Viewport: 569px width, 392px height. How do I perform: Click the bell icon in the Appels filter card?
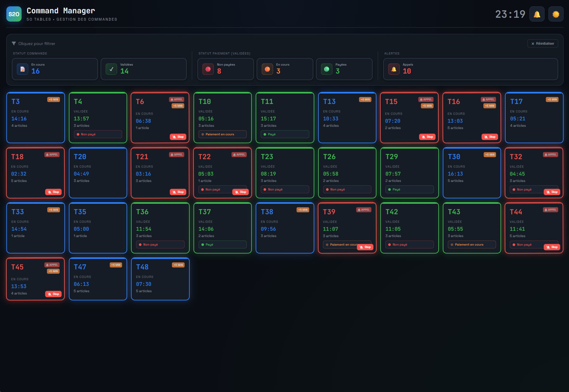tap(394, 69)
